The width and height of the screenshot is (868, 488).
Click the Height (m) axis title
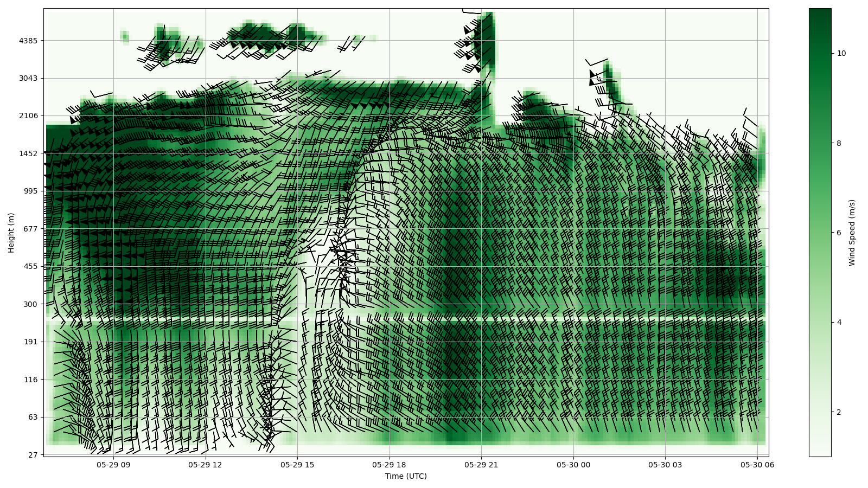[11, 233]
